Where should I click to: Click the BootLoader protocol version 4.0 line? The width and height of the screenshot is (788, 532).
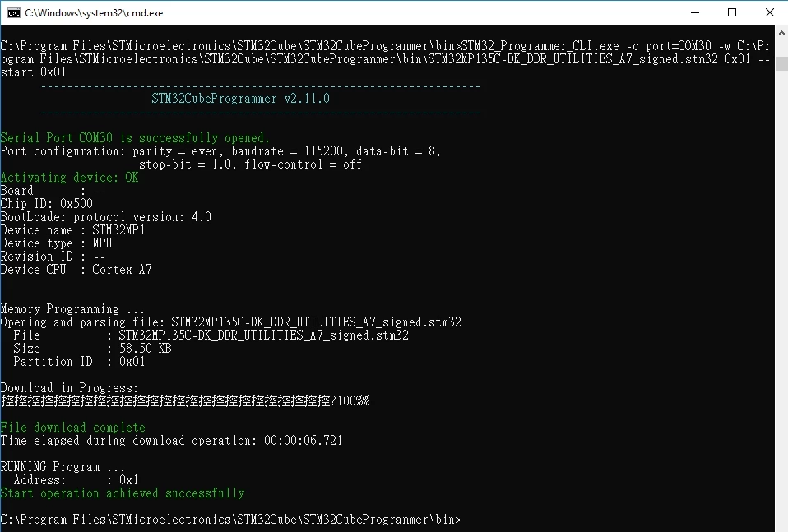105,217
